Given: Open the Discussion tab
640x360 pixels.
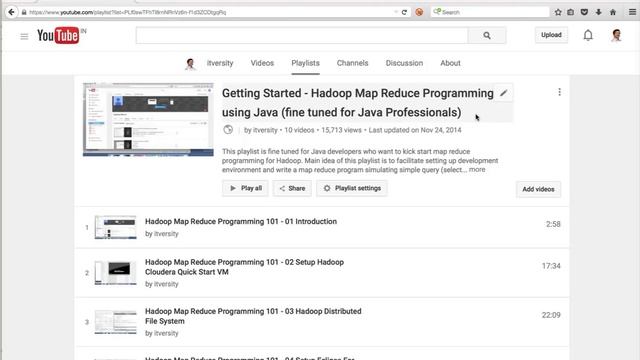Looking at the screenshot, I should click(404, 63).
